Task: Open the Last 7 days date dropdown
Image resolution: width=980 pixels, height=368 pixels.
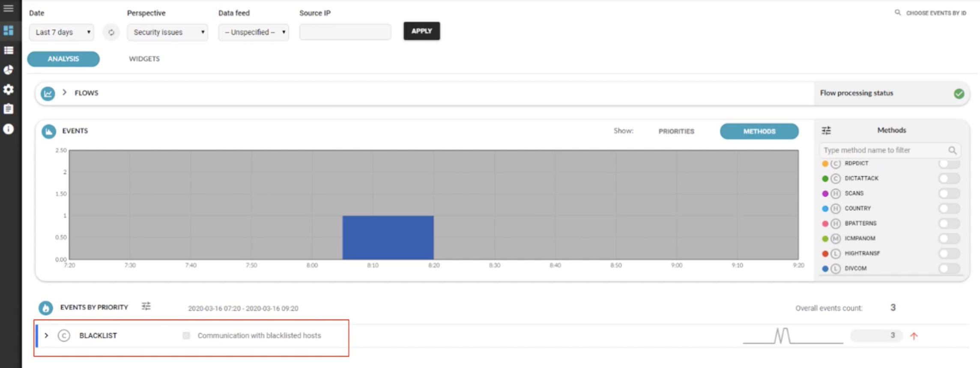Action: point(62,33)
